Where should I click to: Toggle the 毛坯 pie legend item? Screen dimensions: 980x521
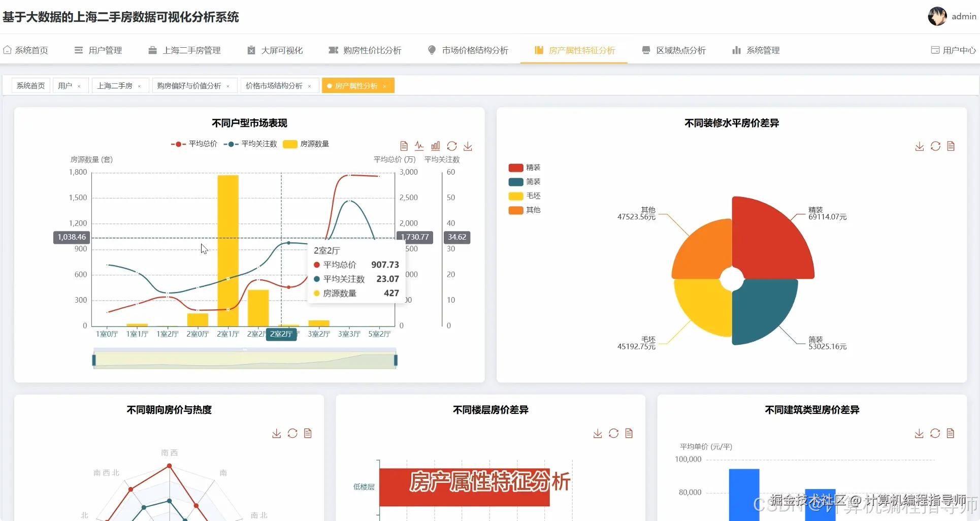click(525, 196)
